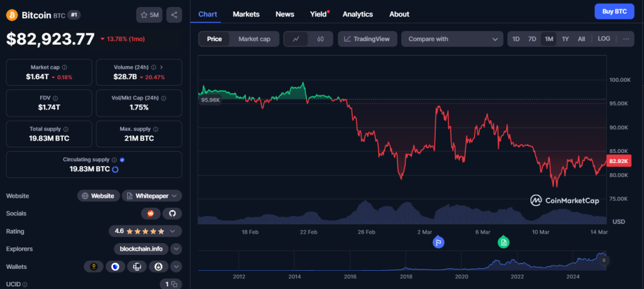
Task: Switch to candlestick chart icon
Action: click(x=320, y=39)
